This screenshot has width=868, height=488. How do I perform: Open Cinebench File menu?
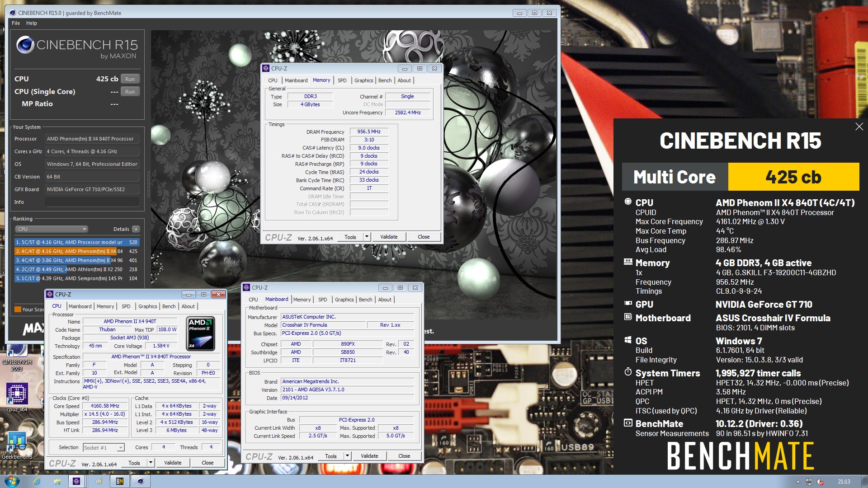[16, 23]
